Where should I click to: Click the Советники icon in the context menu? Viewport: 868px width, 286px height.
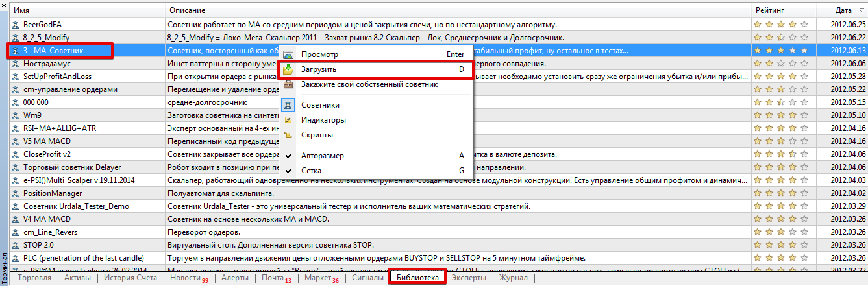pyautogui.click(x=288, y=105)
